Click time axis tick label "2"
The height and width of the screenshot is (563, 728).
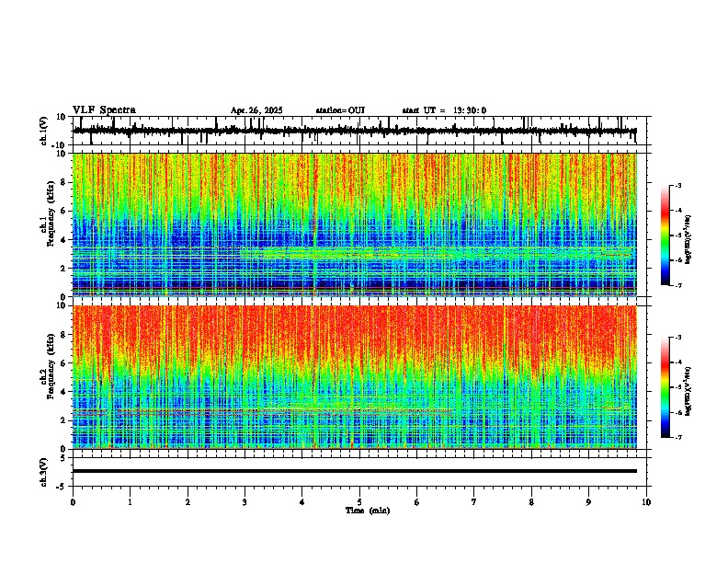pyautogui.click(x=188, y=502)
